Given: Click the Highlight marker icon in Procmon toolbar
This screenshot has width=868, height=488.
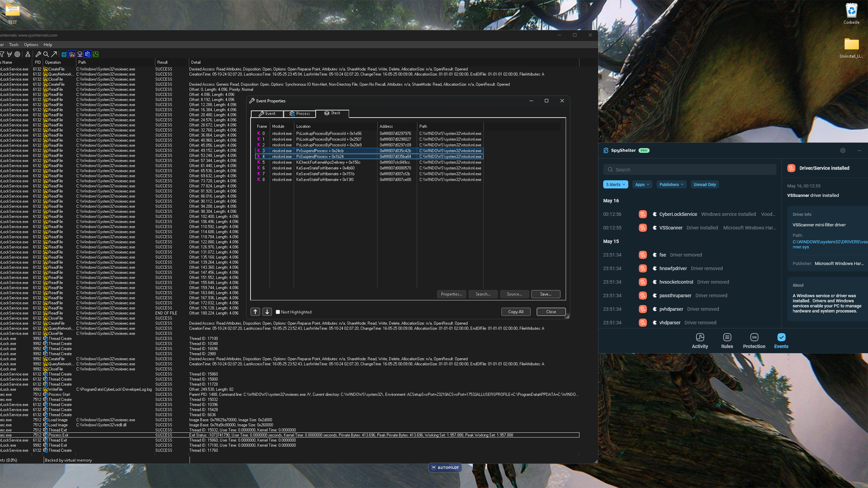Looking at the screenshot, I should pyautogui.click(x=9, y=54).
